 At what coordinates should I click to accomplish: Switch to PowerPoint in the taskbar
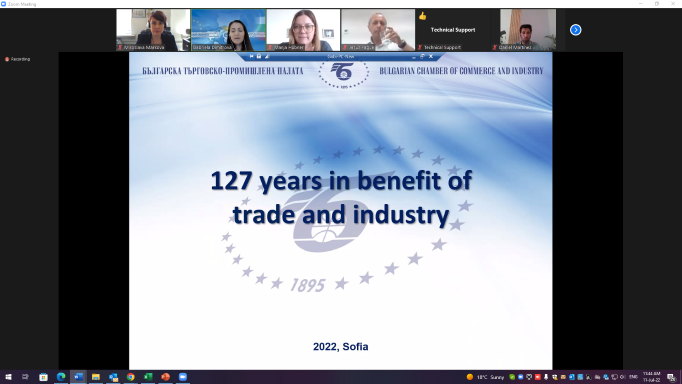pyautogui.click(x=165, y=377)
